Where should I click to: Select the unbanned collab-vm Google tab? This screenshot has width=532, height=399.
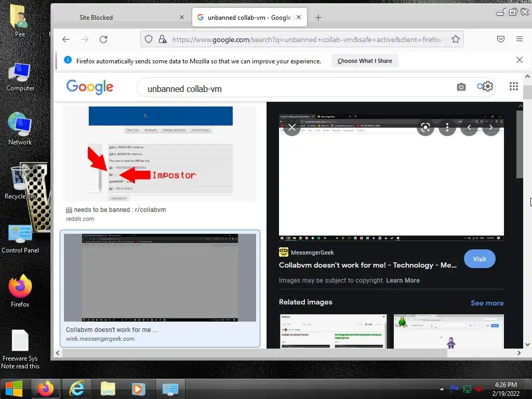pos(249,17)
